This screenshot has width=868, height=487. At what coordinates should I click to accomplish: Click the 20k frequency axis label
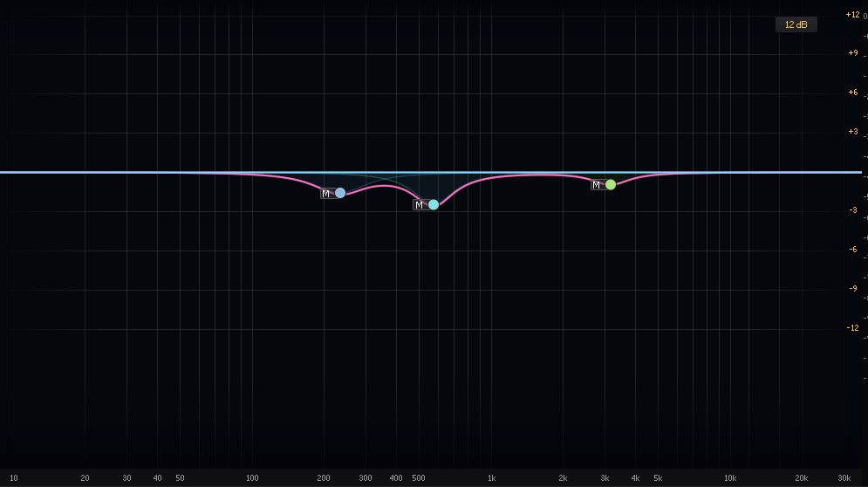pos(802,478)
